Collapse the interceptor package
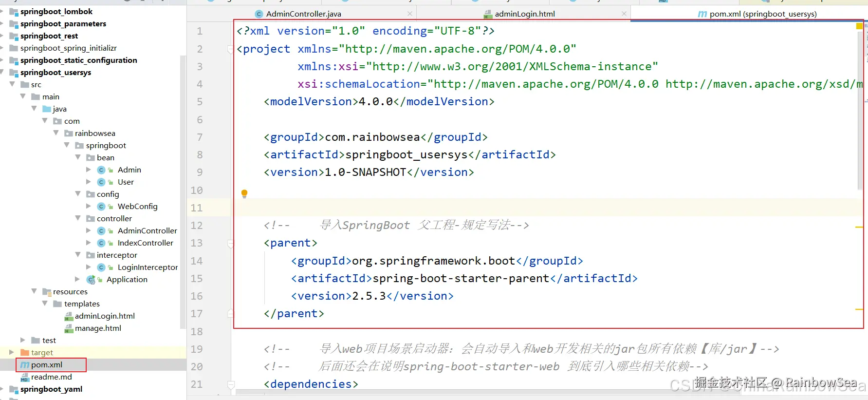Image resolution: width=868 pixels, height=400 pixels. click(78, 255)
